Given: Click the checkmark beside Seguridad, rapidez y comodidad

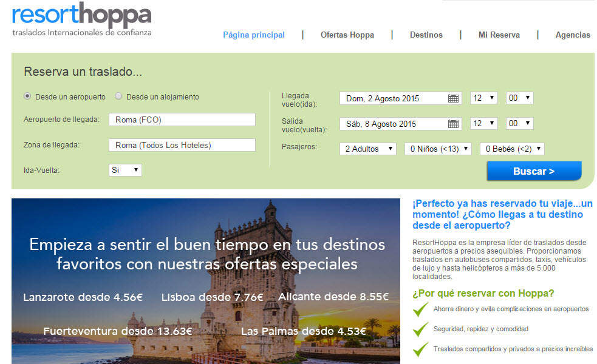Looking at the screenshot, I should pyautogui.click(x=420, y=329).
